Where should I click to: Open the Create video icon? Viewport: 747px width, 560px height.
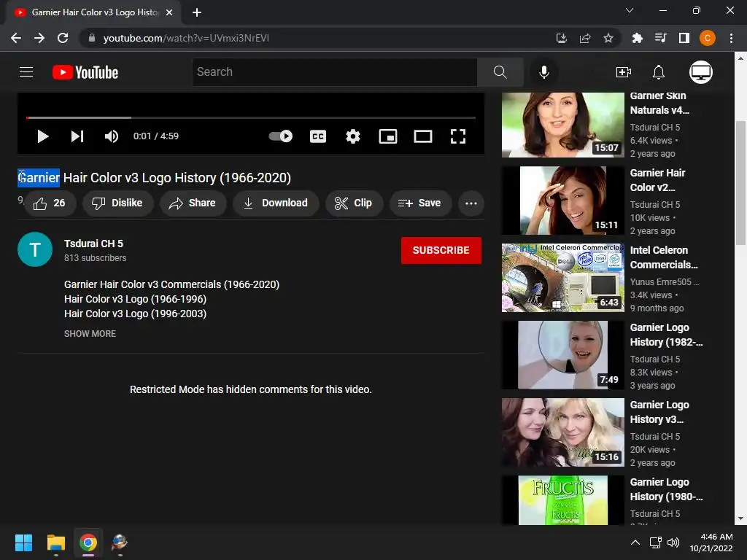coord(623,72)
